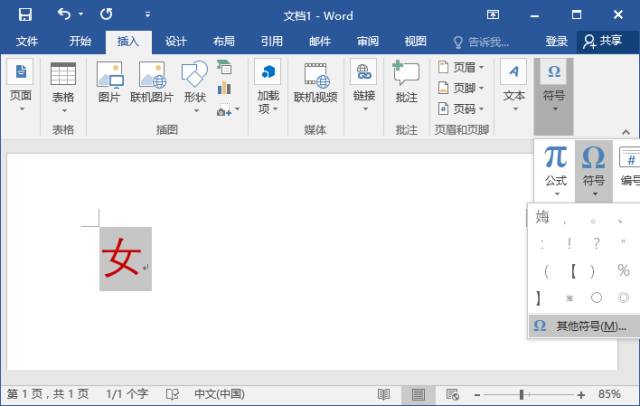Expand the 页脚 footer dropdown
Screen dimensions: 640x406
click(461, 88)
